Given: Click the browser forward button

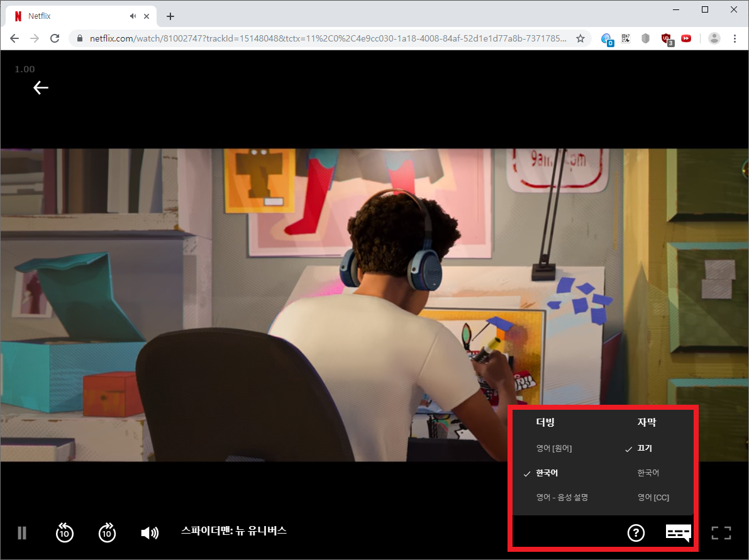Looking at the screenshot, I should coord(35,38).
